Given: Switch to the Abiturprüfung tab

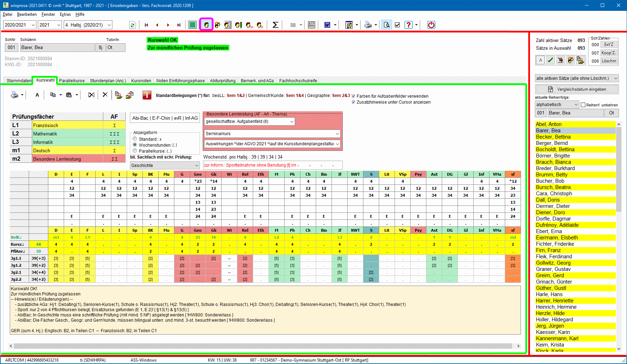Looking at the screenshot, I should (223, 80).
